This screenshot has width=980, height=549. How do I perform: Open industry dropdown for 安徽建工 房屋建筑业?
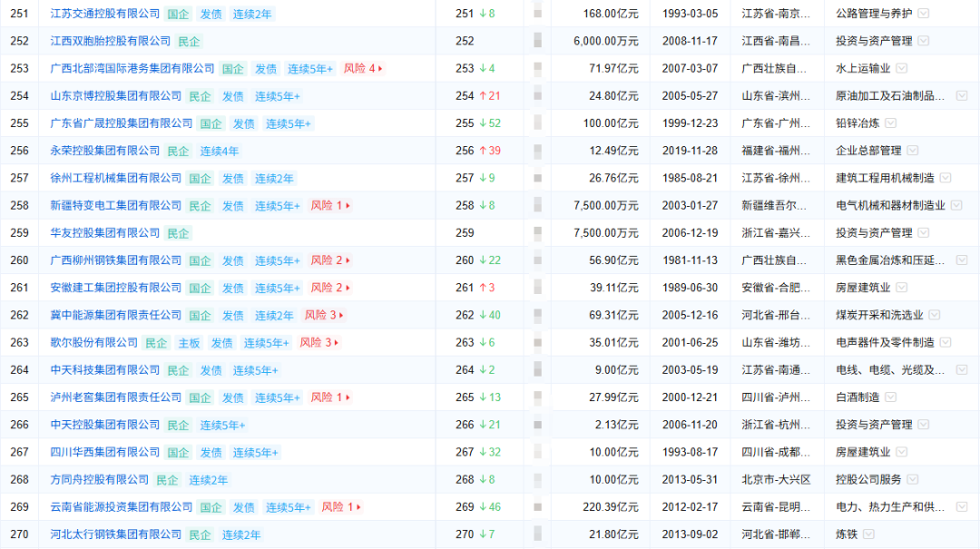(x=901, y=288)
